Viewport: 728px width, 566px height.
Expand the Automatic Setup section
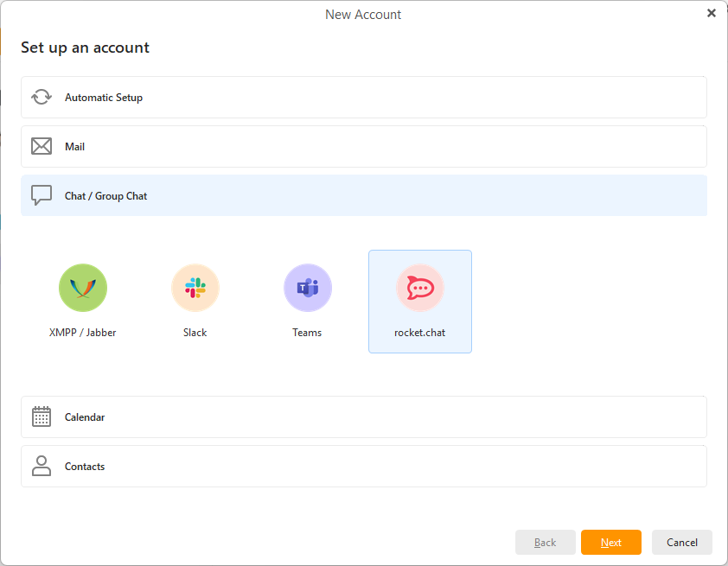tap(363, 98)
